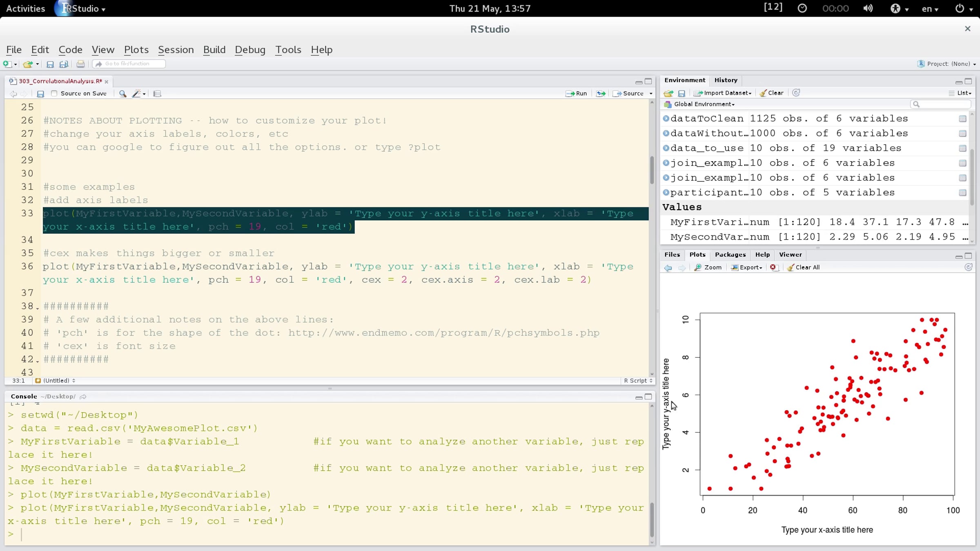The width and height of the screenshot is (980, 551).
Task: Switch to the Packages tab
Action: (730, 255)
